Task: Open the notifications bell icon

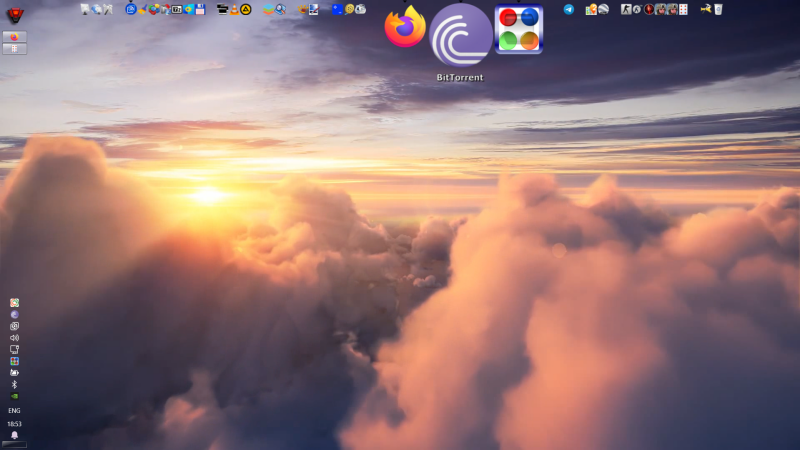Action: (14, 435)
